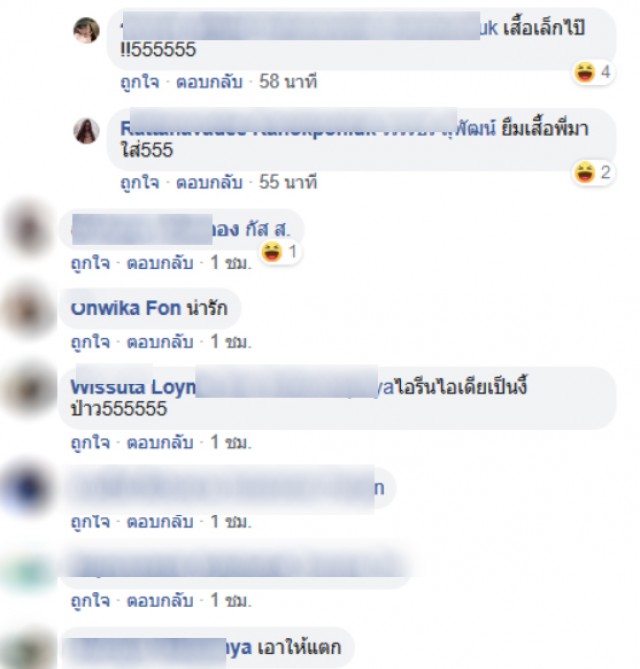
Task: Click ถูกใจ under the 55 นาที comment
Action: click(x=140, y=182)
